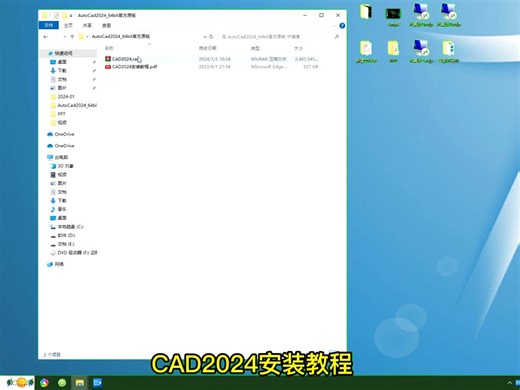Open the 主页 ribbon tab
Viewport: 520px width, 390px height.
point(68,25)
